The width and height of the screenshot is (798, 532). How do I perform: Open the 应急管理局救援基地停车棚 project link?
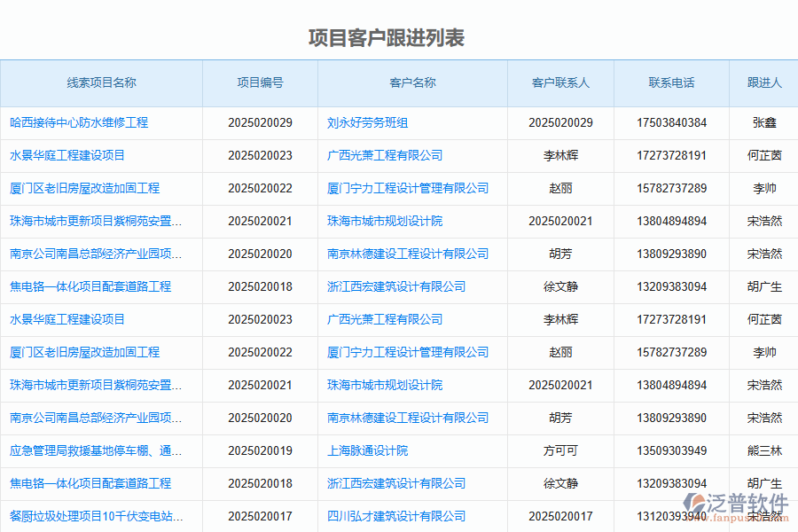[x=96, y=450]
